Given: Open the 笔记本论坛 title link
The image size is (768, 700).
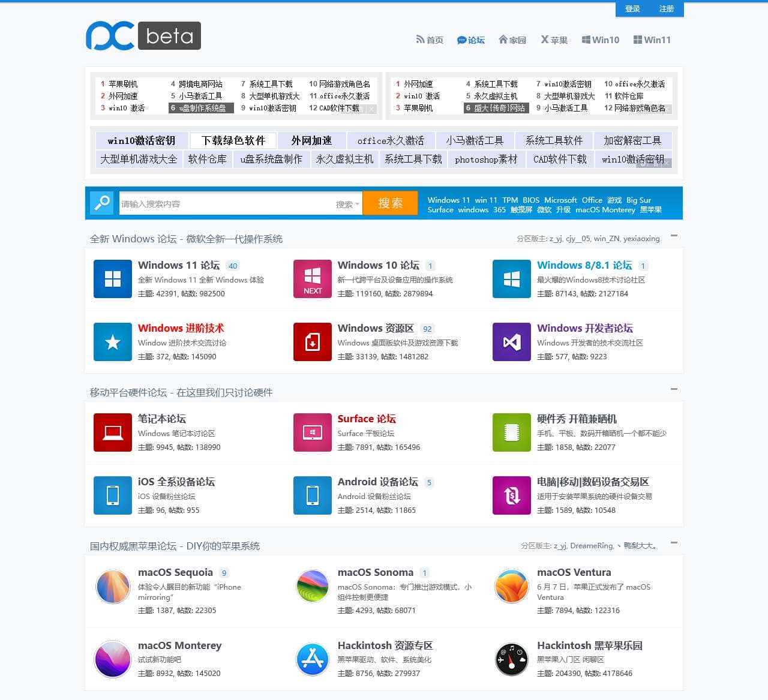Looking at the screenshot, I should click(x=162, y=419).
